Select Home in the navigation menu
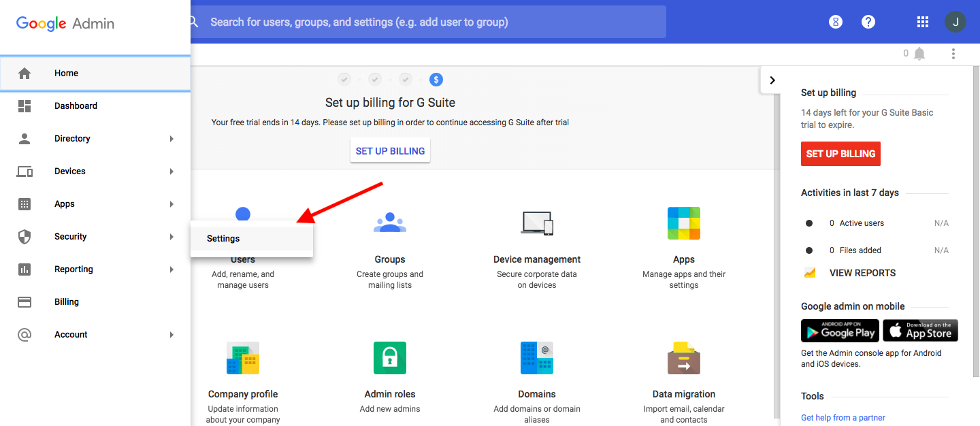 click(x=95, y=73)
